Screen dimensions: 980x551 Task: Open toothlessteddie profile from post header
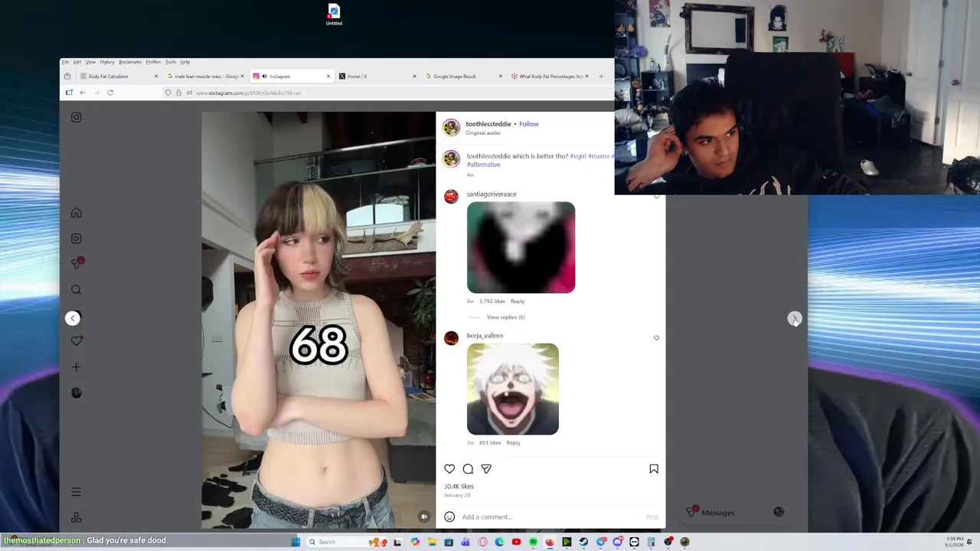tap(488, 124)
